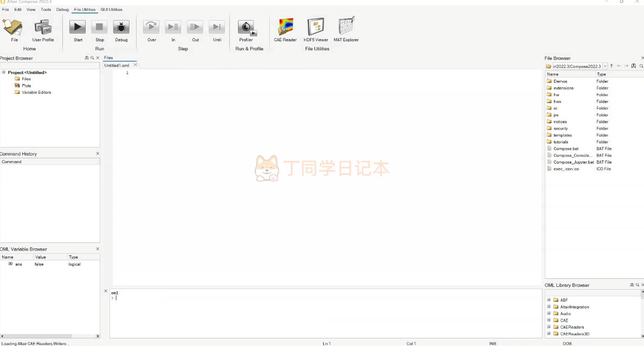Open the User Profile settings
This screenshot has height=346, width=644.
[43, 28]
